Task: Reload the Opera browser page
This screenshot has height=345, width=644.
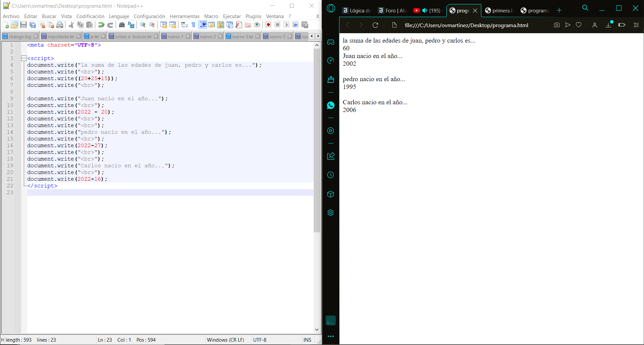Action: tap(375, 25)
